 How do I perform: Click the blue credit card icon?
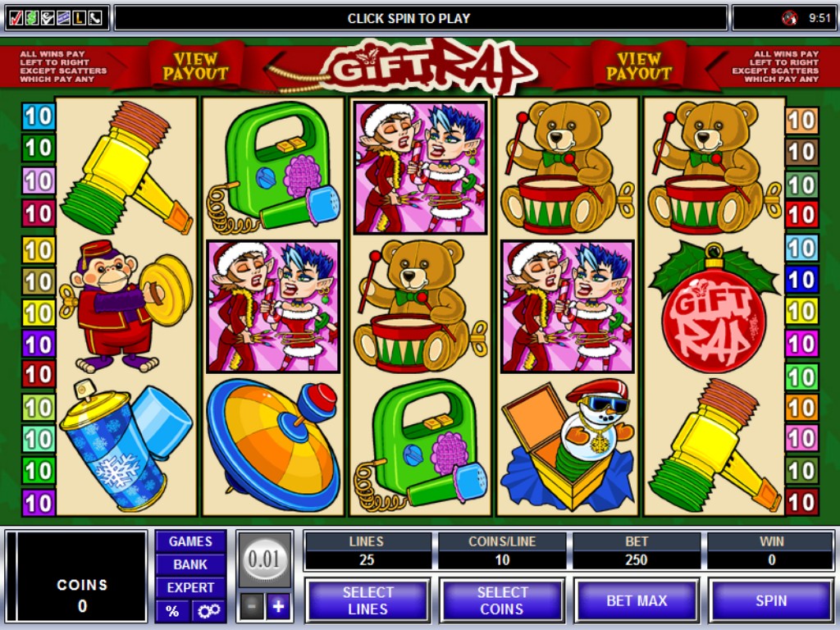[x=63, y=18]
